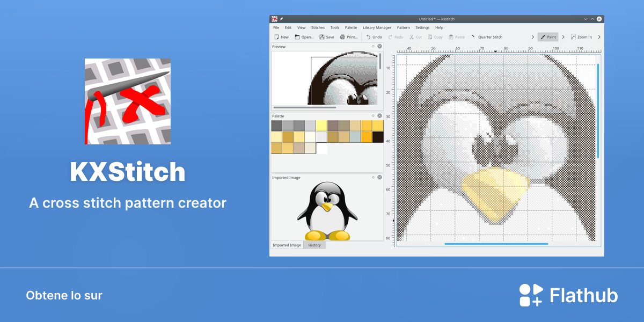
Task: Switch to the History tab
Action: (314, 245)
